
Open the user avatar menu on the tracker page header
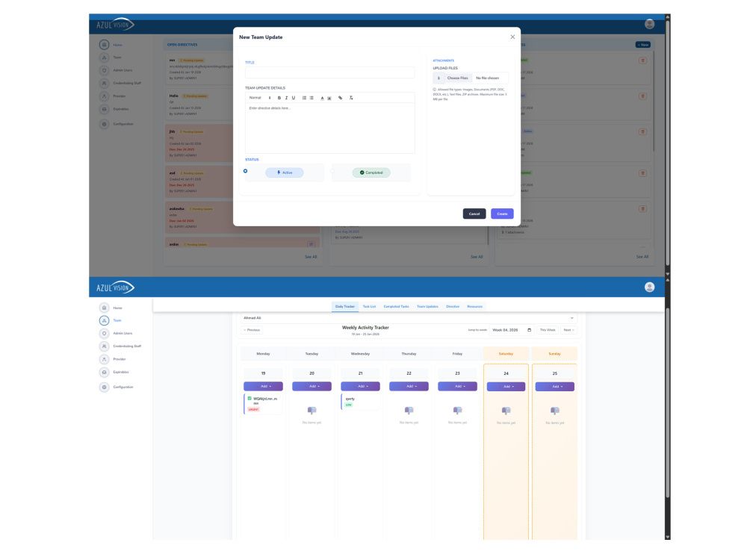tap(649, 287)
